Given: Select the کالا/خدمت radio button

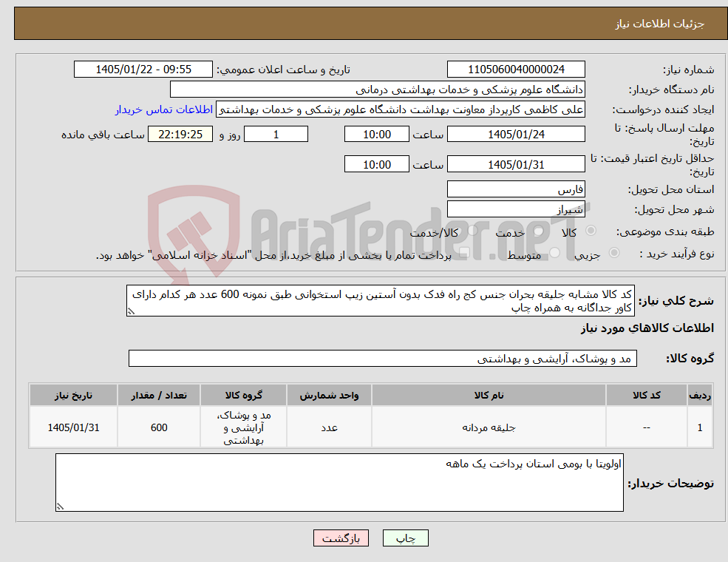Looking at the screenshot, I should [473, 231].
